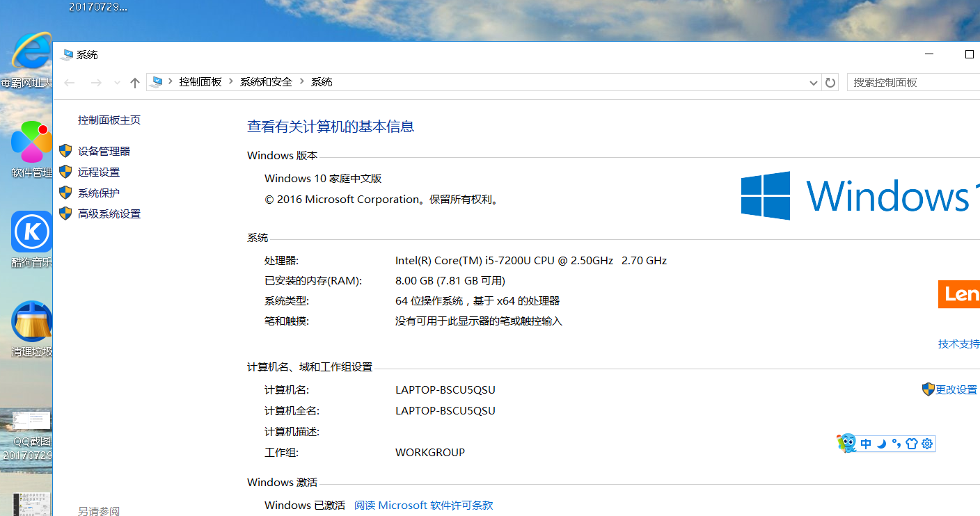Open Remote Settings (远程设置)
980x516 pixels.
click(x=98, y=172)
